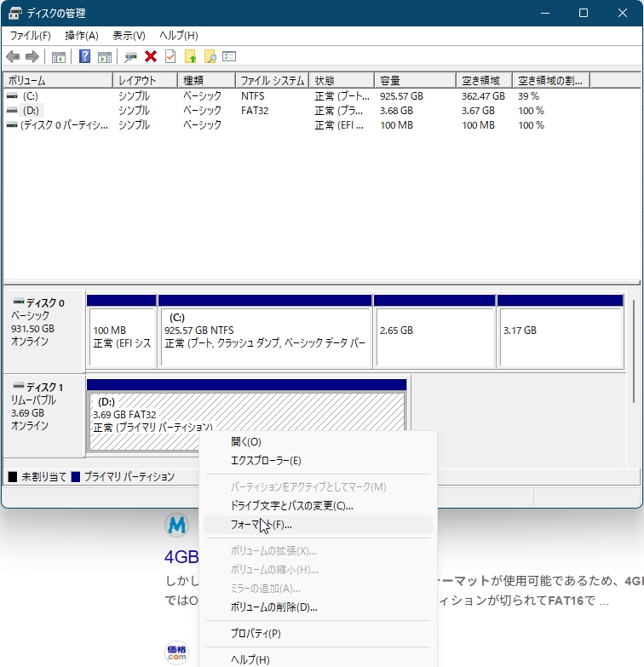Image resolution: width=644 pixels, height=667 pixels.
Task: Click the back arrow toolbar icon
Action: pos(13,56)
